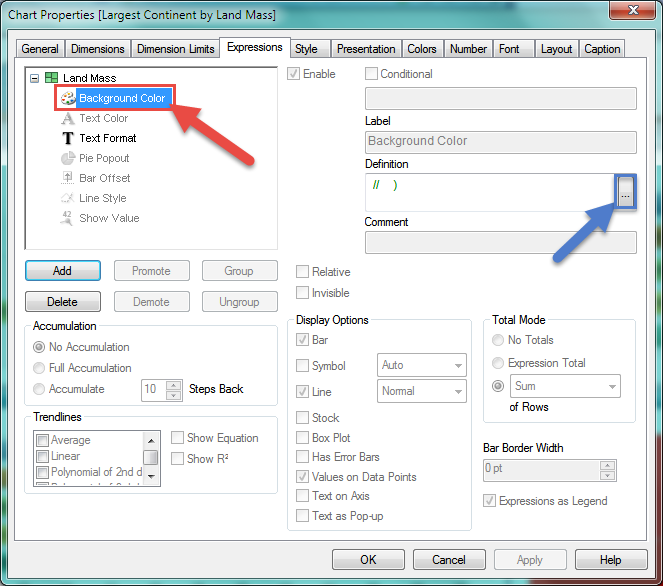Open the Dimension Limits tab
This screenshot has width=663, height=586.
175,49
